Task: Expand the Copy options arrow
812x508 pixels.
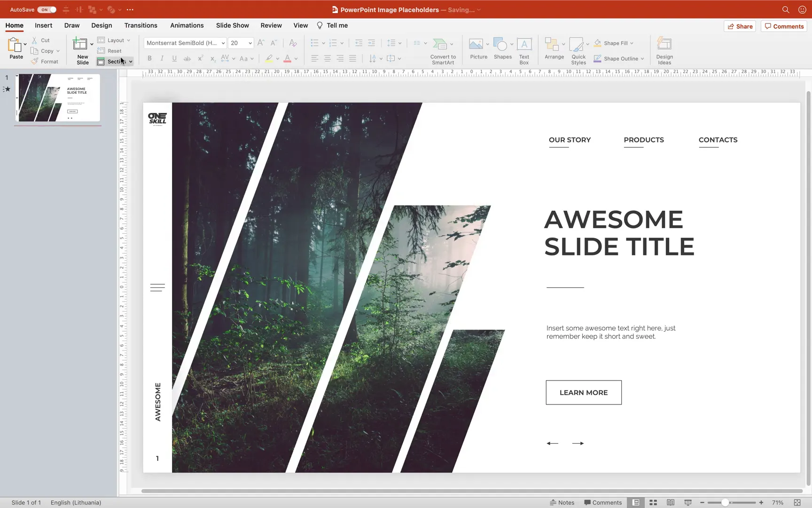Action: (58, 51)
